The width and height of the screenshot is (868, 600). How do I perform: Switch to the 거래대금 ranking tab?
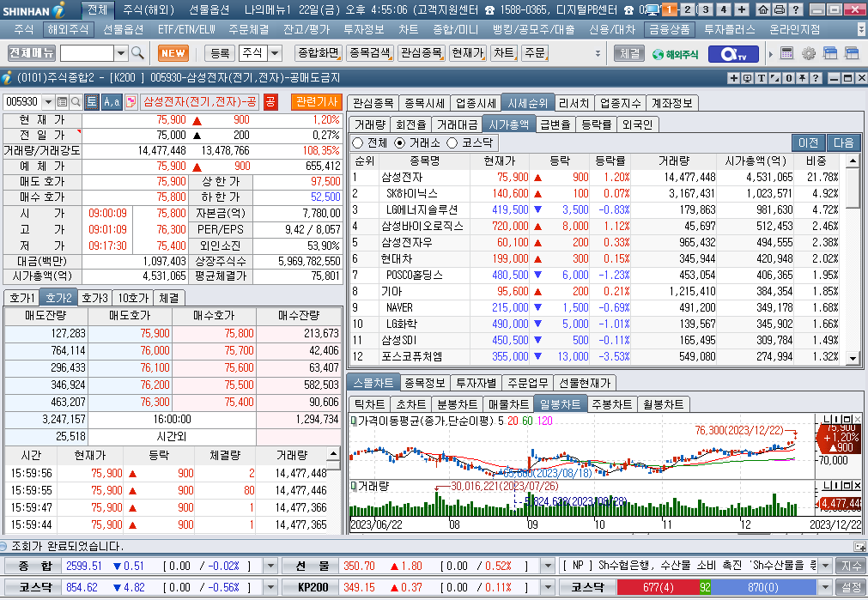[457, 124]
